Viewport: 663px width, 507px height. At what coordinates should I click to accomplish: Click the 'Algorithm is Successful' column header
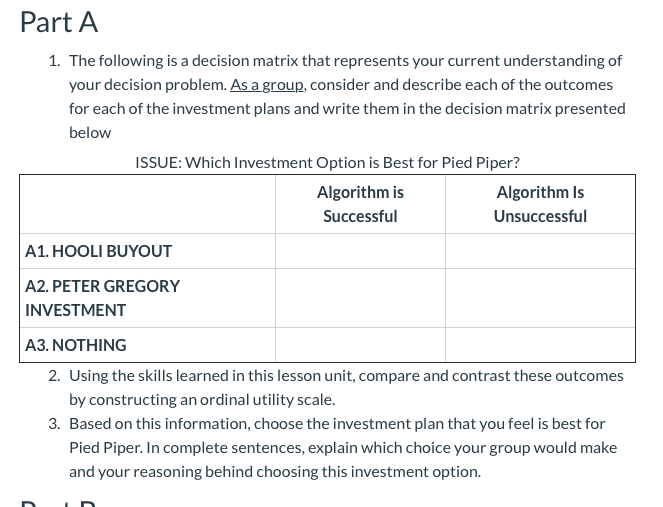tap(360, 204)
